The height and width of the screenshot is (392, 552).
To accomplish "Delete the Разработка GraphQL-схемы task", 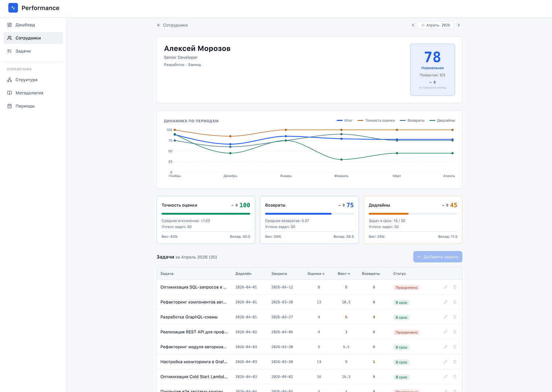I will coord(455,317).
